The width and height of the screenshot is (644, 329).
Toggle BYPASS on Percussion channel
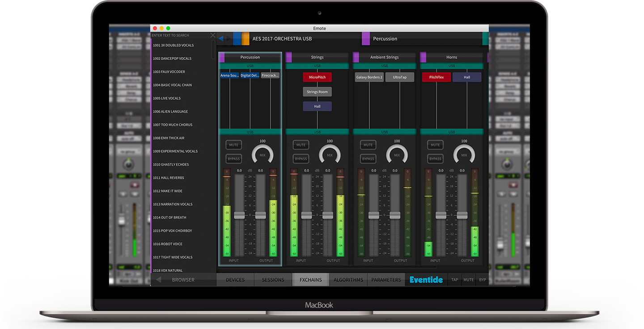pyautogui.click(x=233, y=159)
